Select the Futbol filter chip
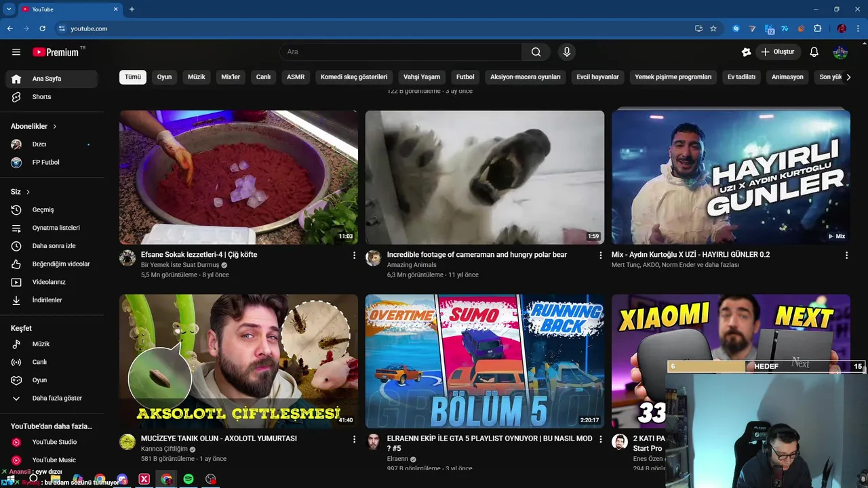The image size is (868, 488). tap(465, 77)
